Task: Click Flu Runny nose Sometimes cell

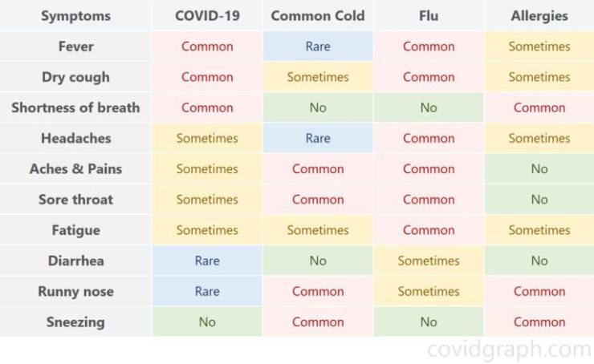Action: tap(429, 291)
